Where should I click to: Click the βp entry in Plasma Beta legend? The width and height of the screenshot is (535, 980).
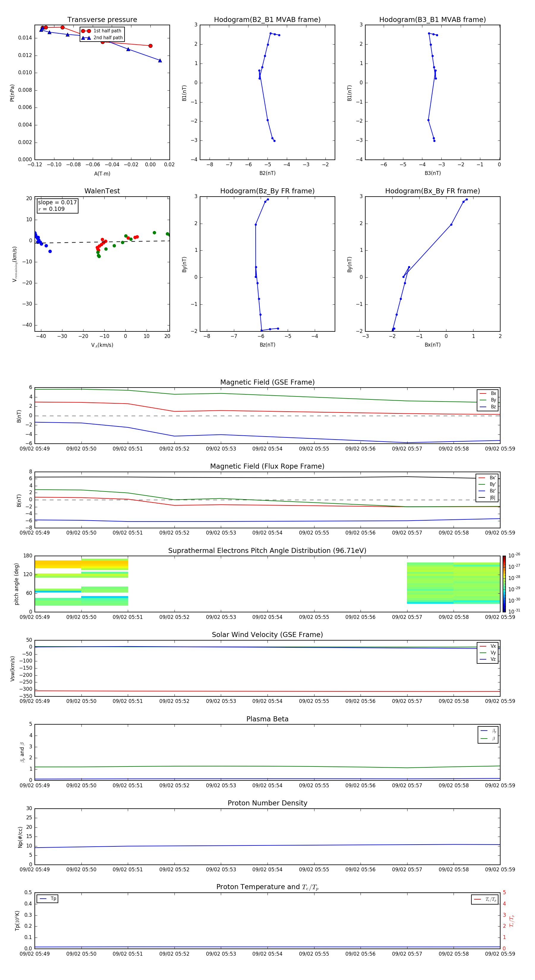tap(488, 731)
